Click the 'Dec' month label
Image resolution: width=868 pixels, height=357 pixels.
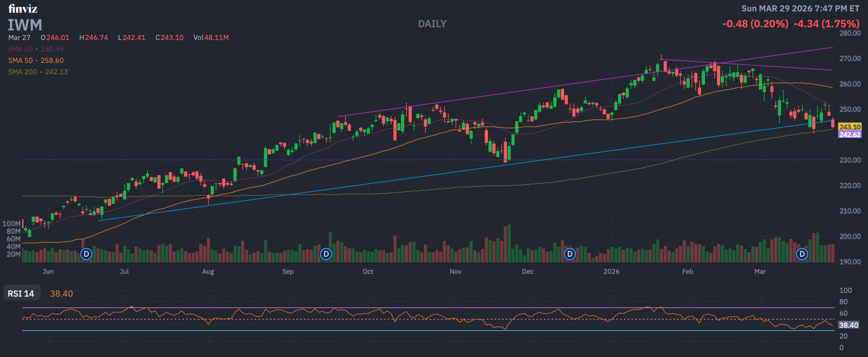[528, 271]
